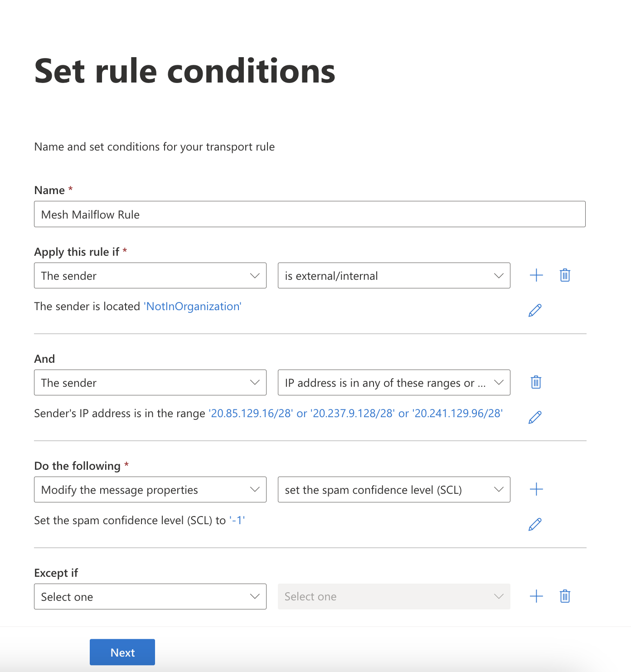Click the '20.85.129.16/28' IP range link
Viewport: 631px width, 672px height.
coord(251,414)
